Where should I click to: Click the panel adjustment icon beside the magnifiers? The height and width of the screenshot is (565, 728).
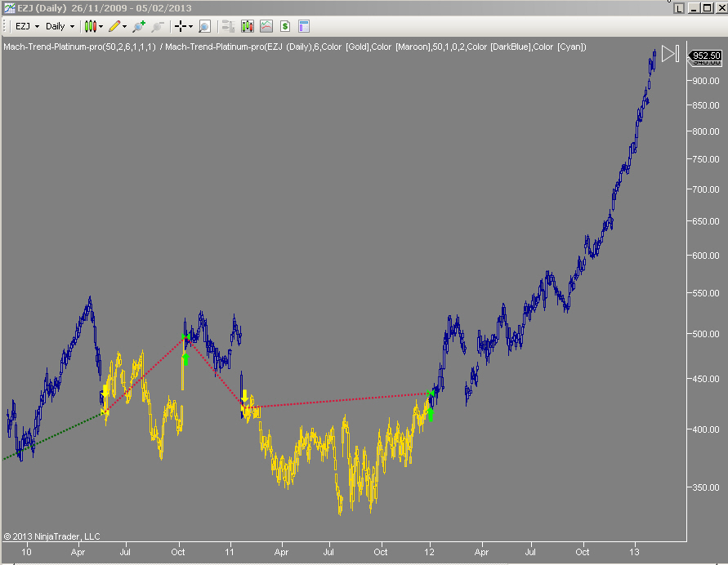coord(227,25)
